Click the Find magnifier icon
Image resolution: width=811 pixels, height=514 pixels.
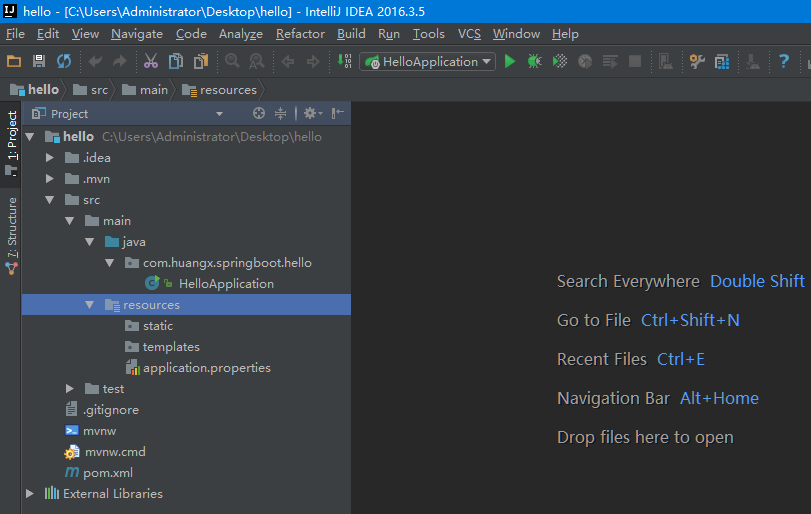[x=232, y=62]
